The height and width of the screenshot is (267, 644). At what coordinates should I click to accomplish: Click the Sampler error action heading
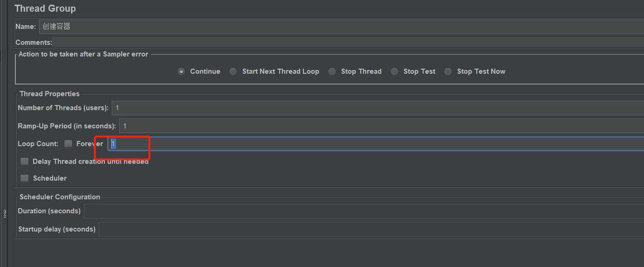83,54
